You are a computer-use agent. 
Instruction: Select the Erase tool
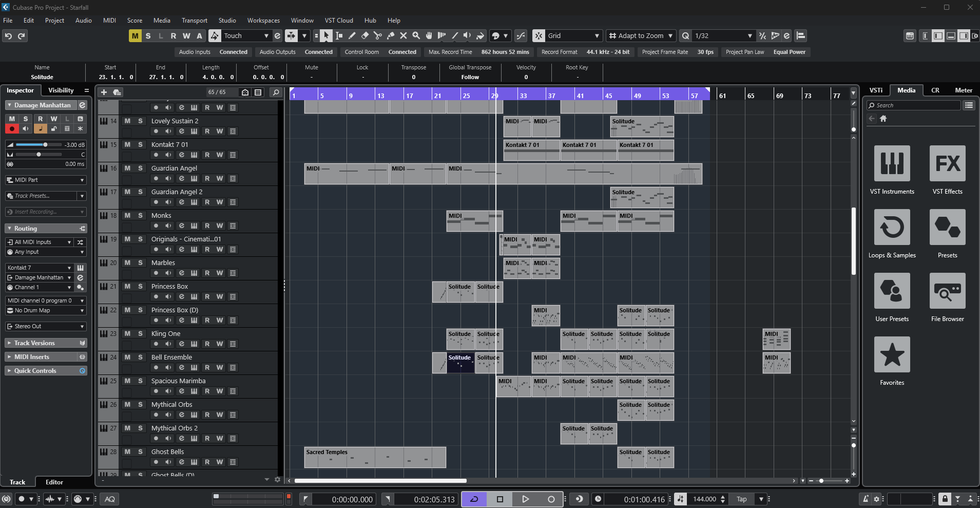coord(365,36)
